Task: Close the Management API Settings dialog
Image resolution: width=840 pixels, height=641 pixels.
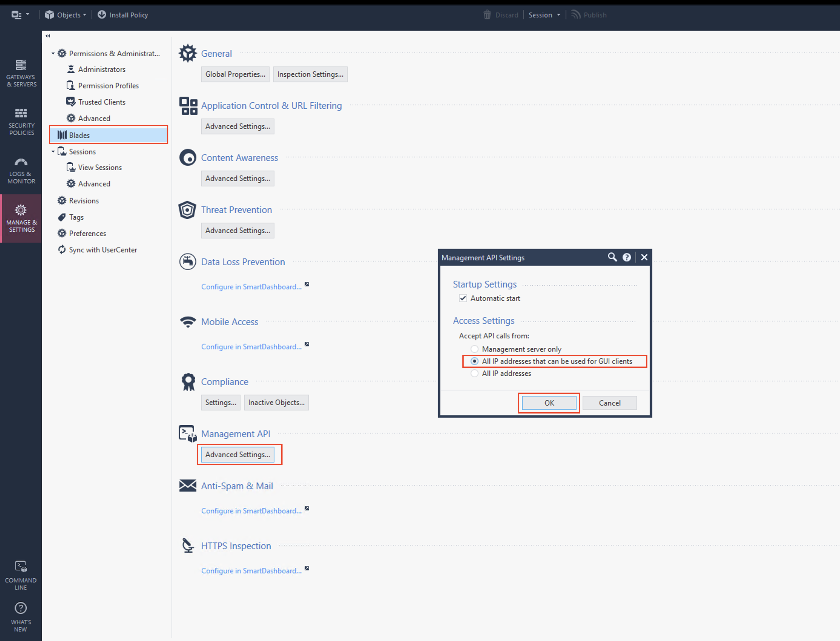Action: [644, 257]
